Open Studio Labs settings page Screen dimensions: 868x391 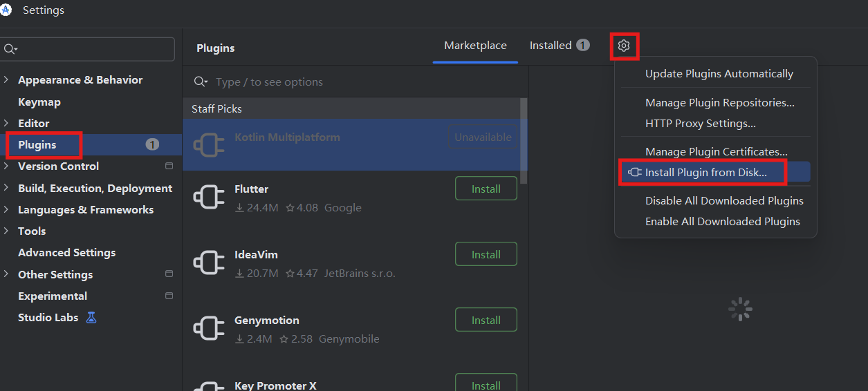click(48, 318)
